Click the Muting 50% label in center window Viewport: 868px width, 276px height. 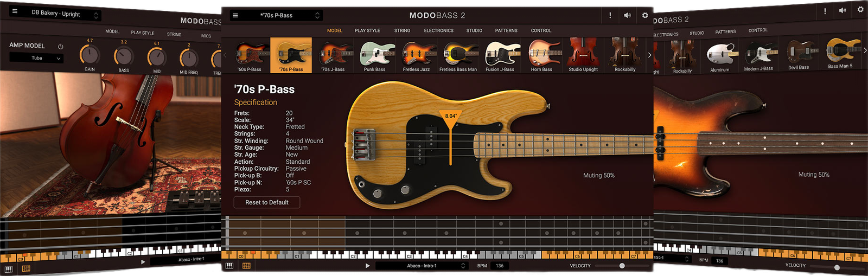click(599, 175)
